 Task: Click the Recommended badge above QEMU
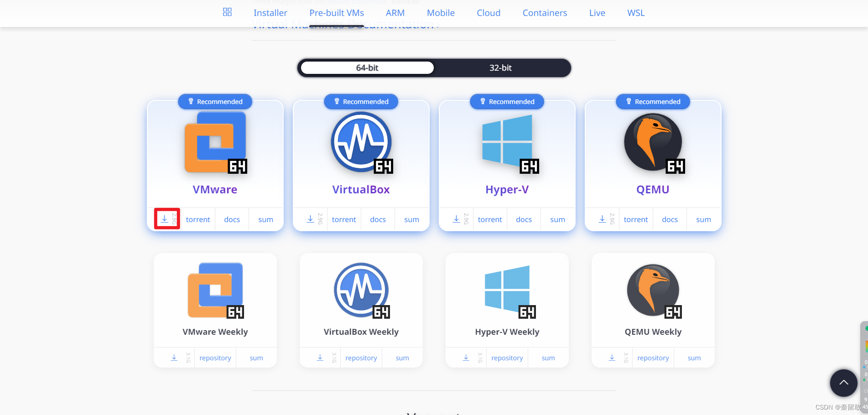pyautogui.click(x=653, y=101)
